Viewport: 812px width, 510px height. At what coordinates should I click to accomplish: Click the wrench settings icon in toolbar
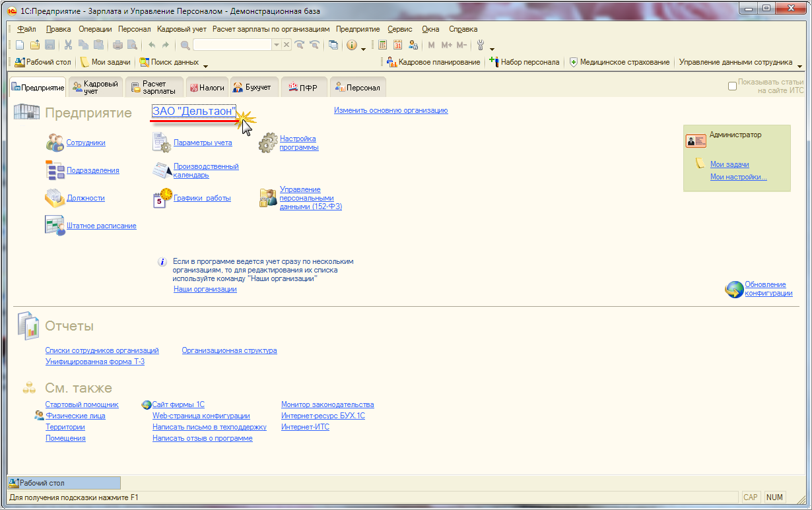[481, 45]
